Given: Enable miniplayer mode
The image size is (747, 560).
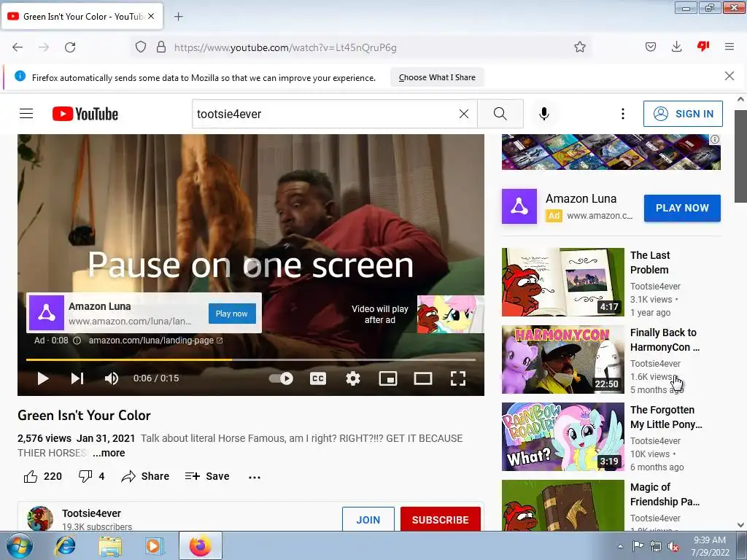Looking at the screenshot, I should pos(388,378).
